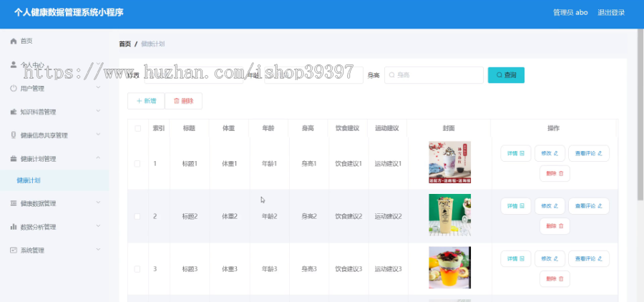
Task: Open the 数据分析管理 menu label
Action: pyautogui.click(x=38, y=227)
